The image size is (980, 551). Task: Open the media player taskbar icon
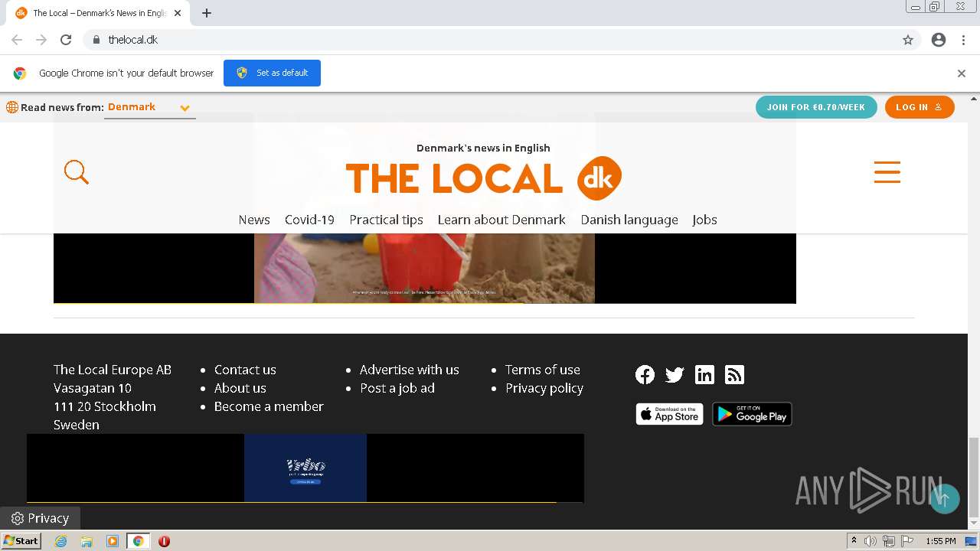coord(113,541)
